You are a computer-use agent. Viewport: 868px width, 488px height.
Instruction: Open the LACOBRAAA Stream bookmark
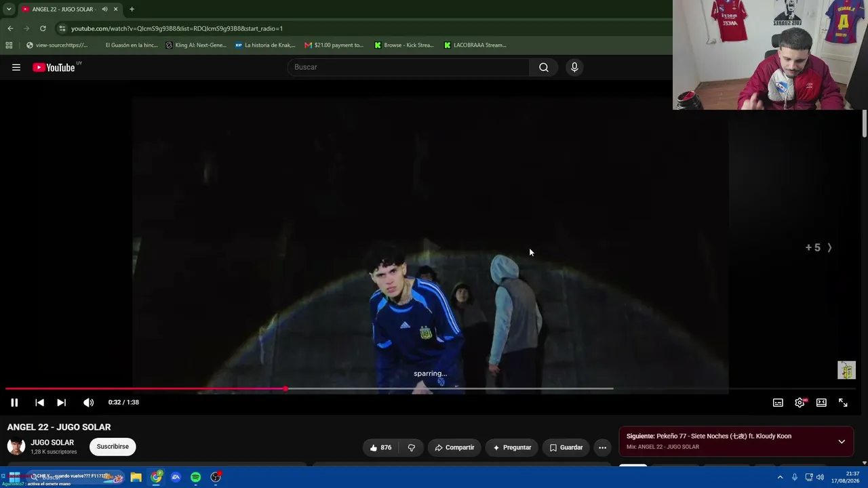(x=475, y=45)
